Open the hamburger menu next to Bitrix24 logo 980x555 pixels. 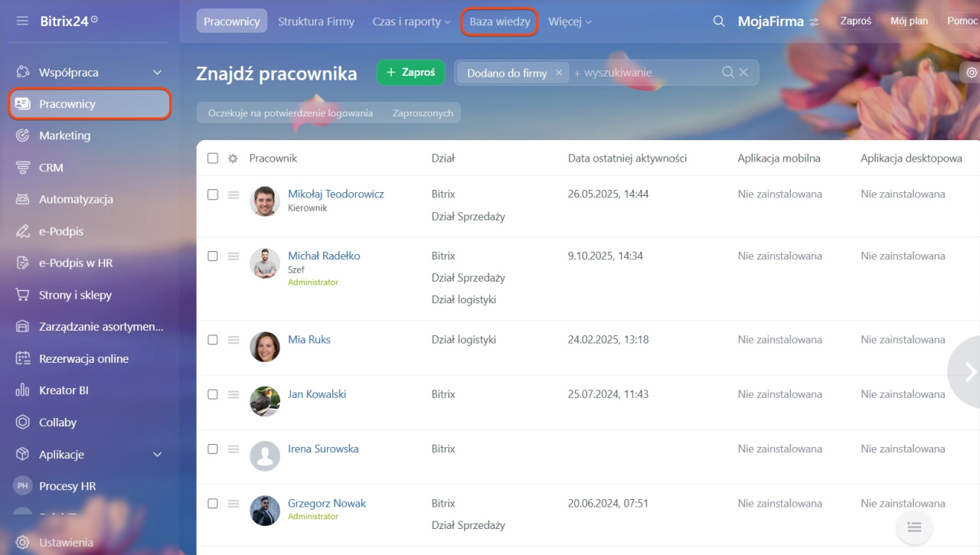tap(22, 21)
